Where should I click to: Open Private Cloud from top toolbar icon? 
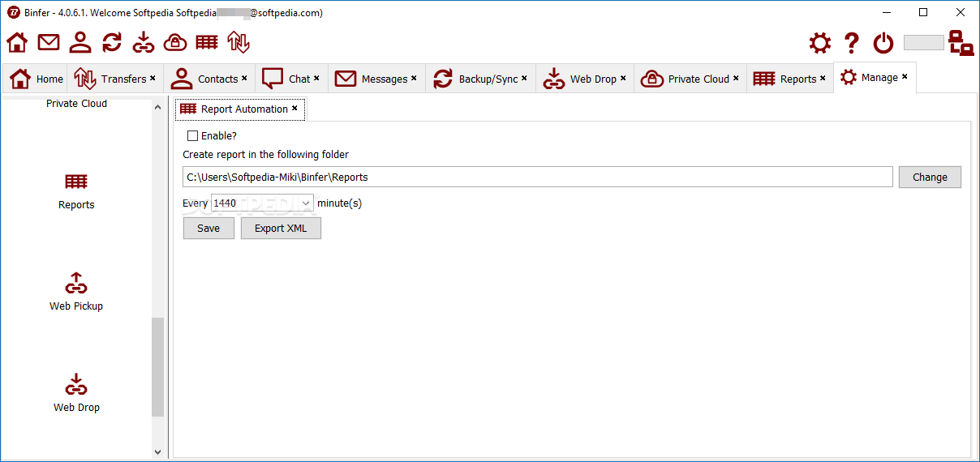point(175,42)
